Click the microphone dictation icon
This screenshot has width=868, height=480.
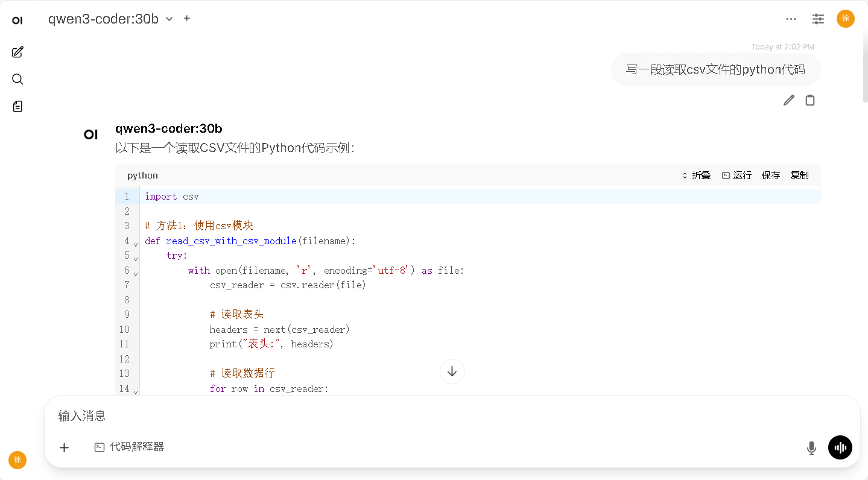811,447
